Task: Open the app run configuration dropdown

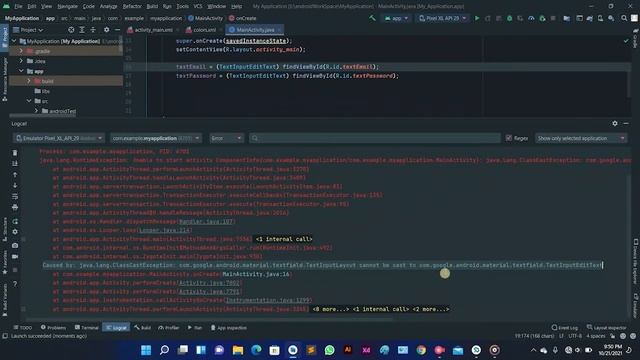Action: [396, 18]
